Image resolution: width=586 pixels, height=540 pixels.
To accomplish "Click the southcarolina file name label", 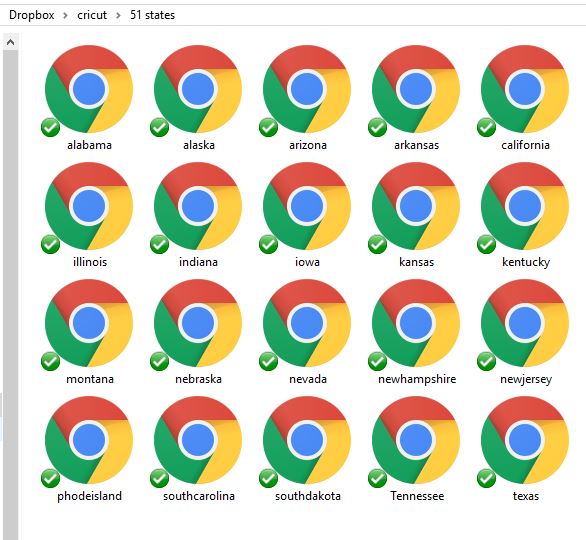I will point(199,496).
